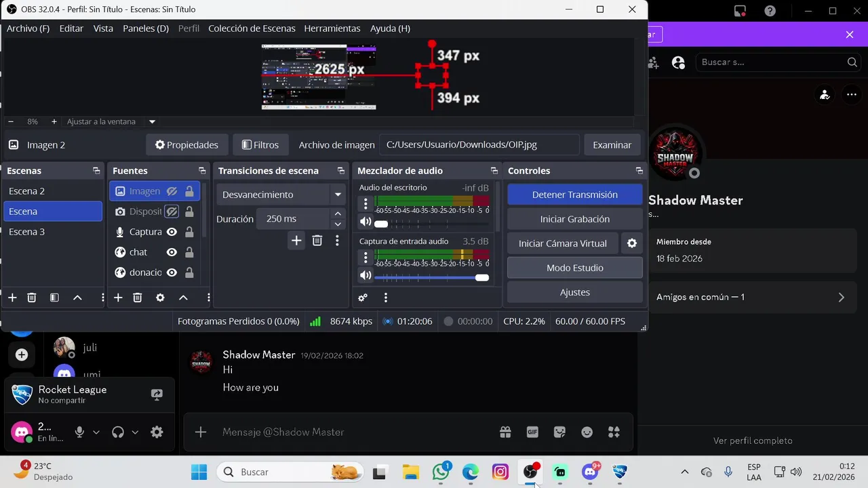Open Audio del escritorio three-dot options
Image resolution: width=868 pixels, height=488 pixels.
pos(366,203)
